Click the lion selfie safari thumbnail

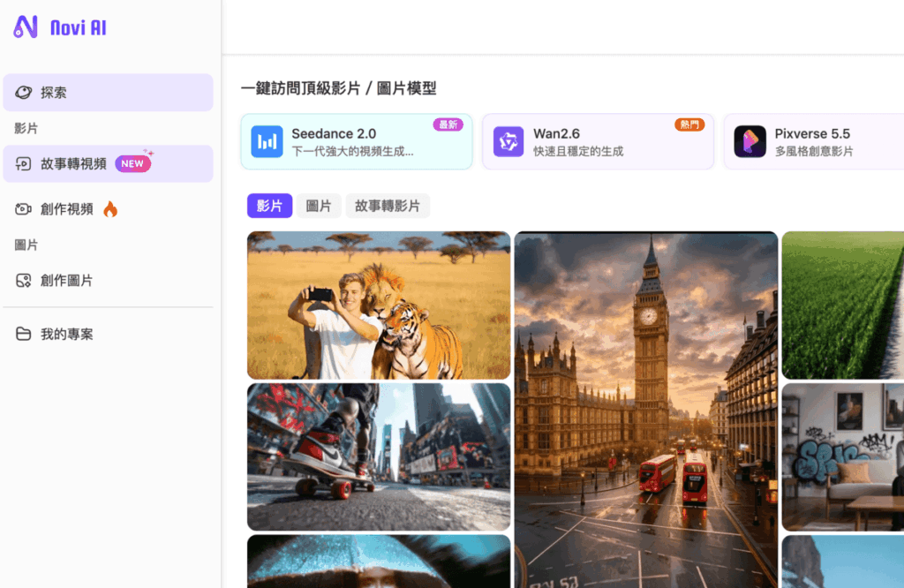(378, 304)
